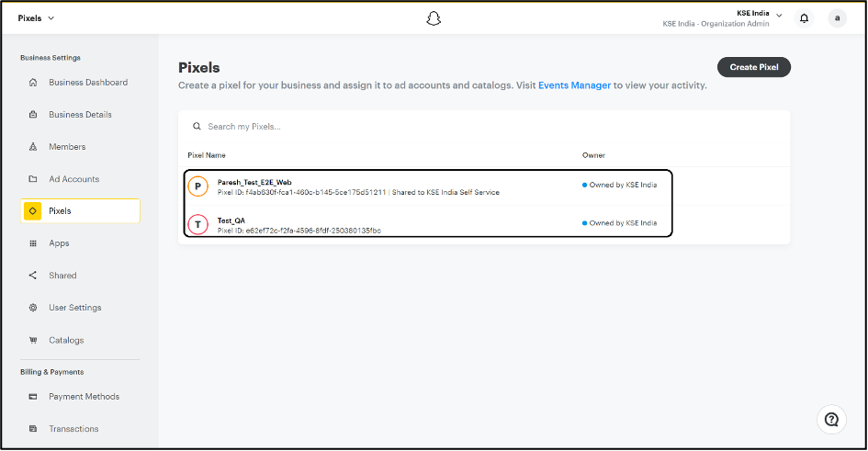Click the User Settings gear icon
868x451 pixels.
click(x=33, y=308)
